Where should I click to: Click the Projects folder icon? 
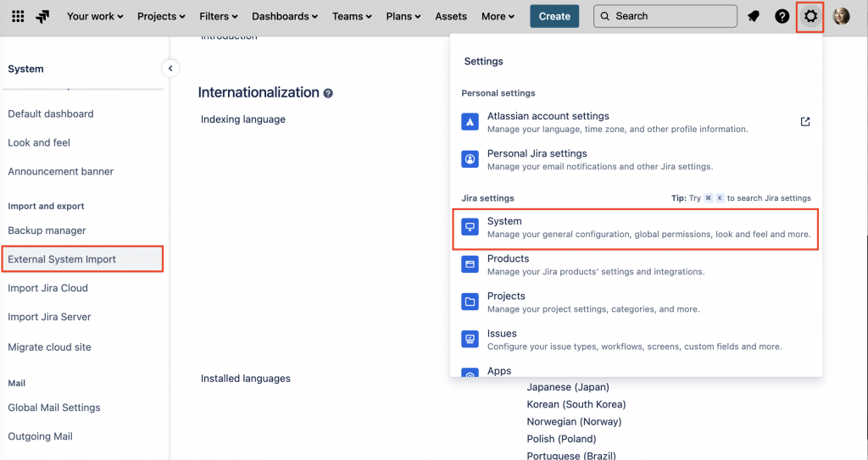[470, 302]
